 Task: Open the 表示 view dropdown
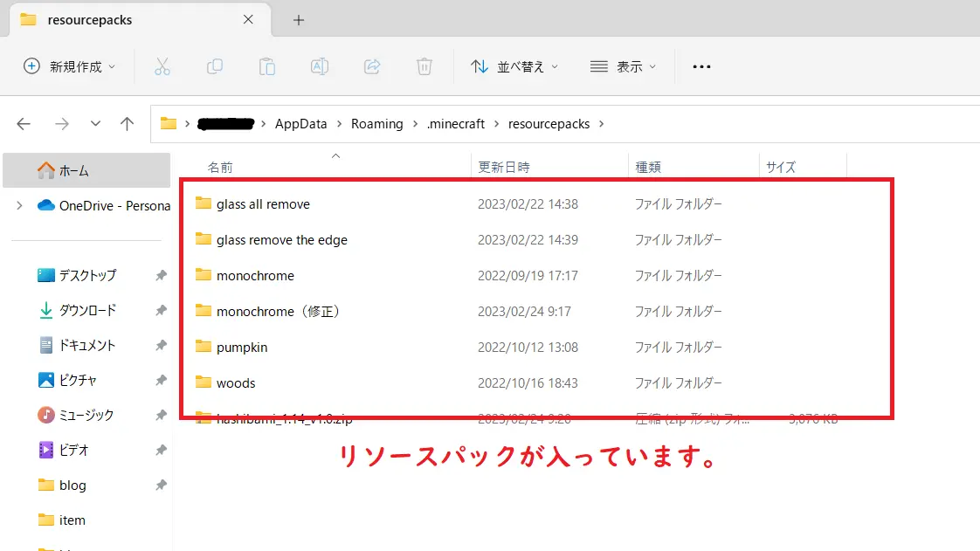click(x=624, y=66)
